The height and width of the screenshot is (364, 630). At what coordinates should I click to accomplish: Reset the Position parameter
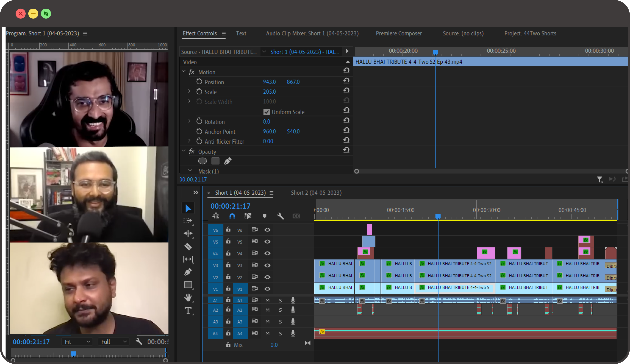[346, 81]
